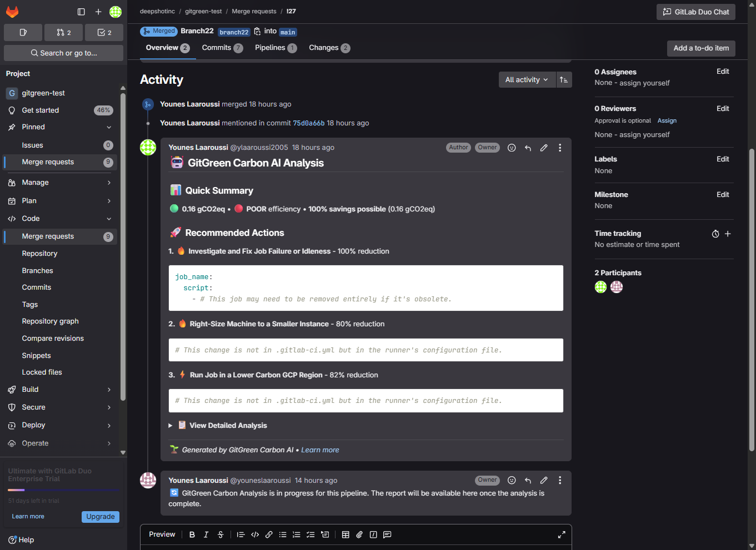Switch to the Pipelines tab

pos(276,48)
